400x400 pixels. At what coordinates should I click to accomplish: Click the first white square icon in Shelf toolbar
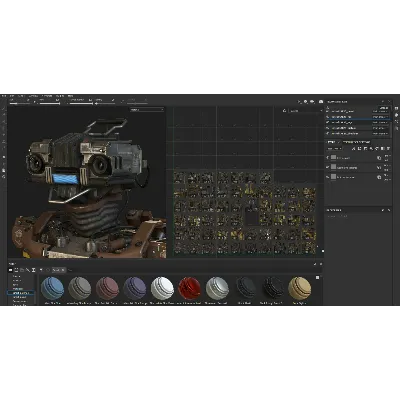point(10,270)
